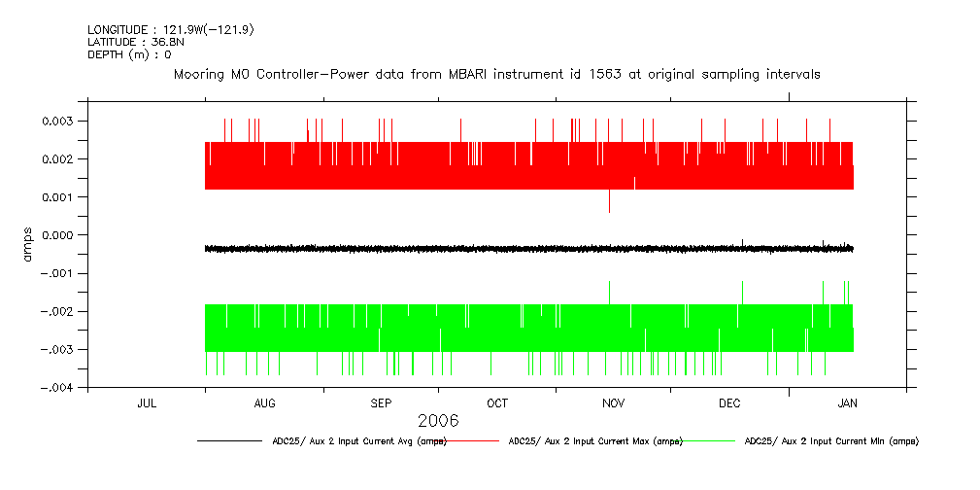Select the Input Current Min legend entry
Image resolution: width=980 pixels, height=490 pixels.
click(x=830, y=441)
